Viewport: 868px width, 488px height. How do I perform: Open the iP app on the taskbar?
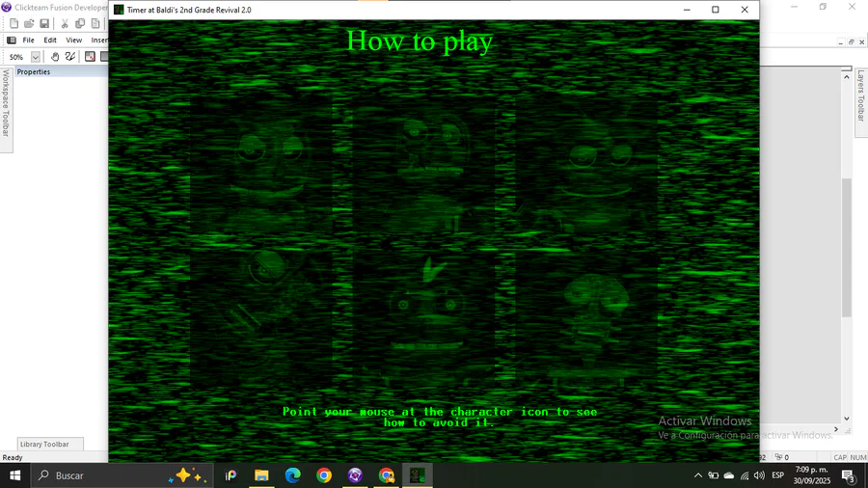[231, 475]
